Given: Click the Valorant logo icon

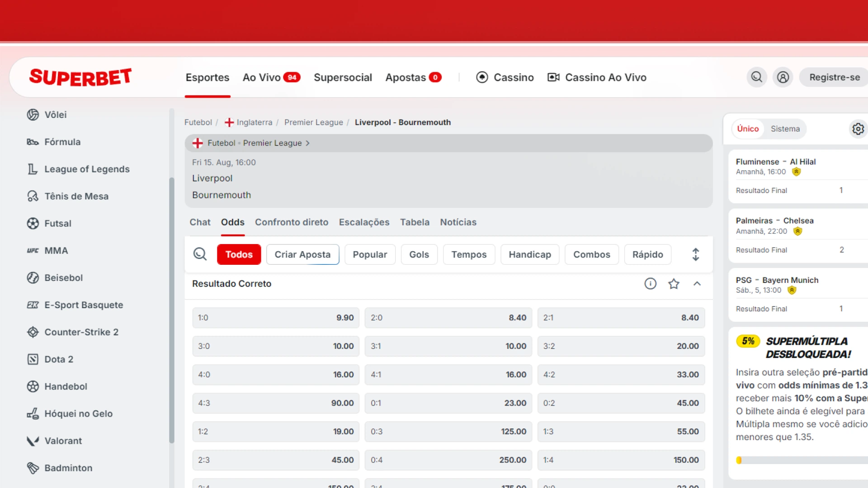Looking at the screenshot, I should [33, 441].
